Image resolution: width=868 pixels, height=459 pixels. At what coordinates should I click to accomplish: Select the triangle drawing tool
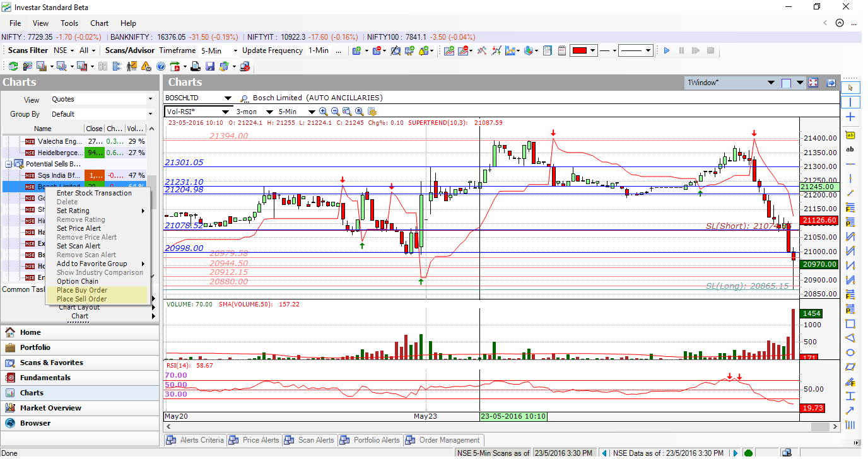850,338
